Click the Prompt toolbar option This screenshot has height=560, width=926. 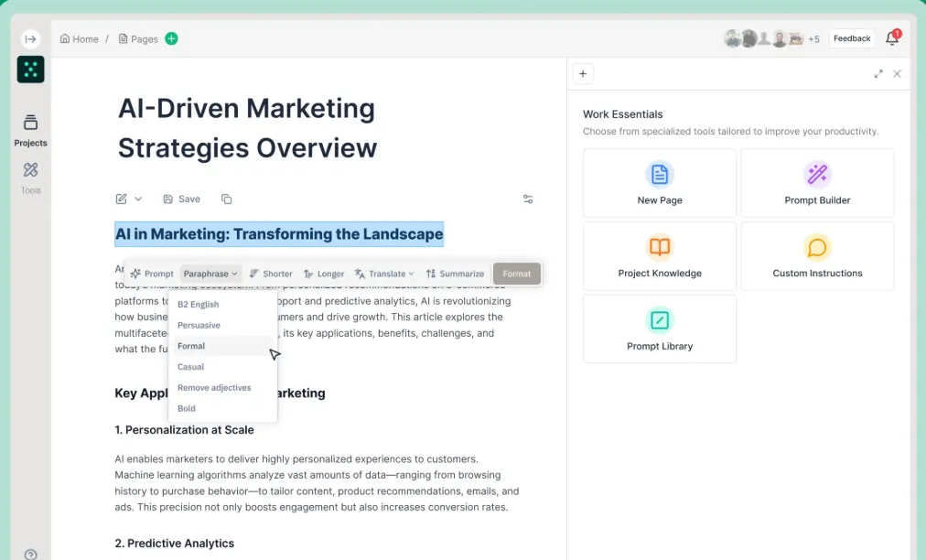pos(152,274)
